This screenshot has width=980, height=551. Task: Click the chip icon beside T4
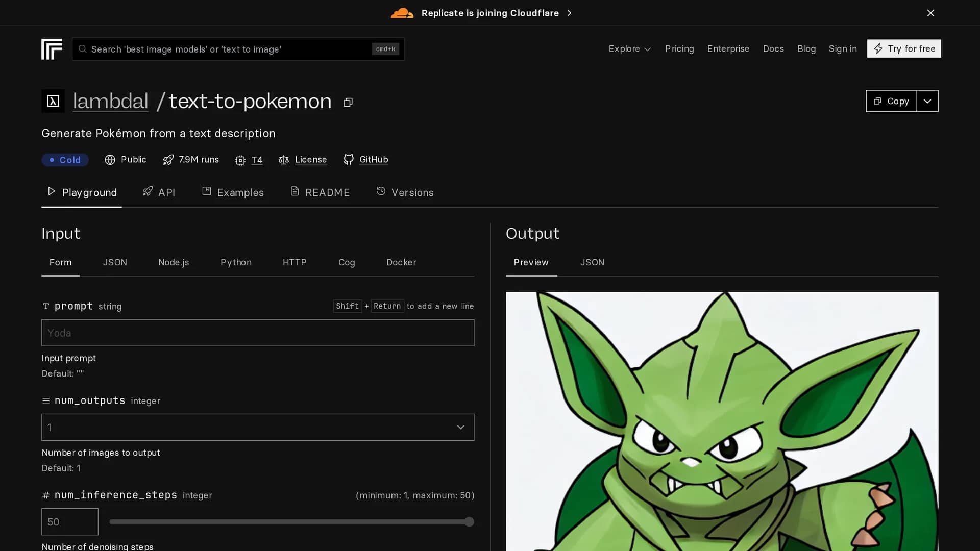[240, 160]
